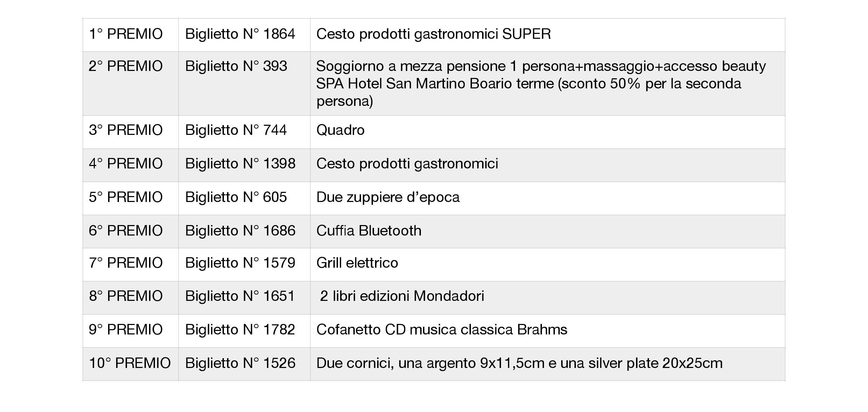Select the 'Quadro' prize cell
Screen dimensions: 868x412
pyautogui.click(x=340, y=130)
